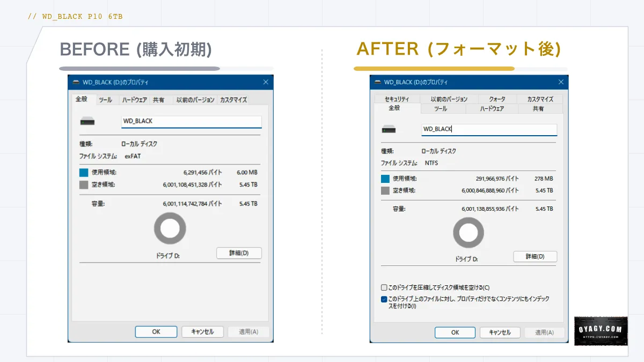Close the AFTER properties dialog

561,82
